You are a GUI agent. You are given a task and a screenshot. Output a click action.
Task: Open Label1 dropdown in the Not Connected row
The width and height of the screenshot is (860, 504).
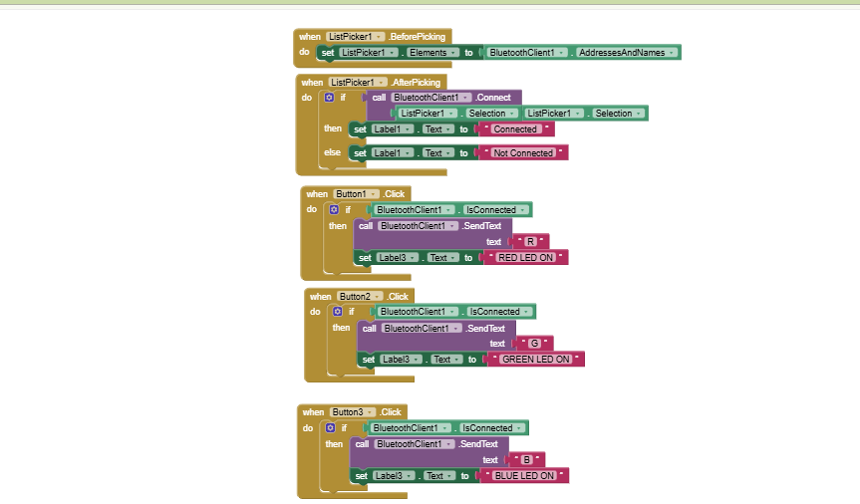[393, 153]
